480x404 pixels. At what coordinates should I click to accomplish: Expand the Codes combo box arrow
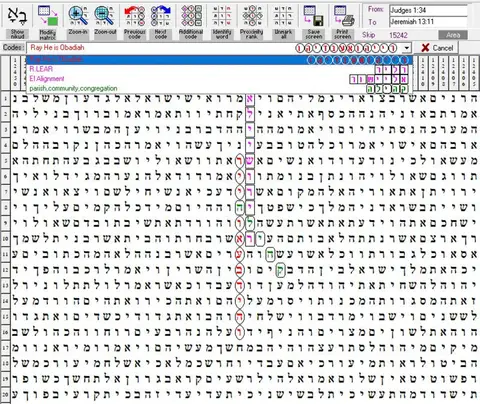[406, 48]
